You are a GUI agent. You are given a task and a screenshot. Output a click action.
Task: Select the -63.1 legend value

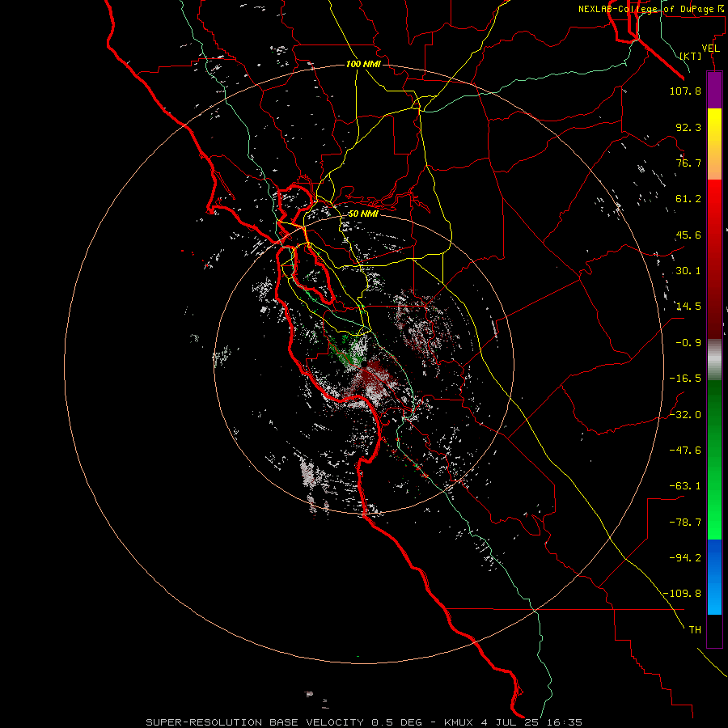[x=685, y=486]
